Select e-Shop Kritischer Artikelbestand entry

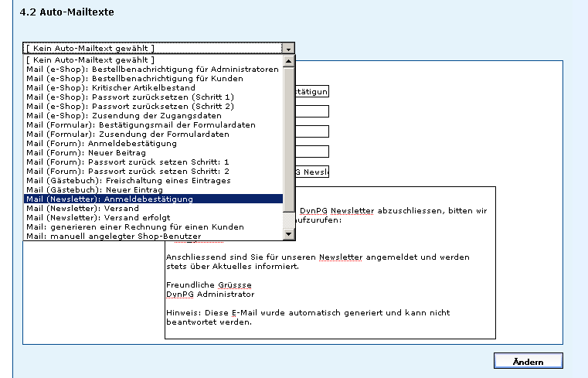[110, 87]
